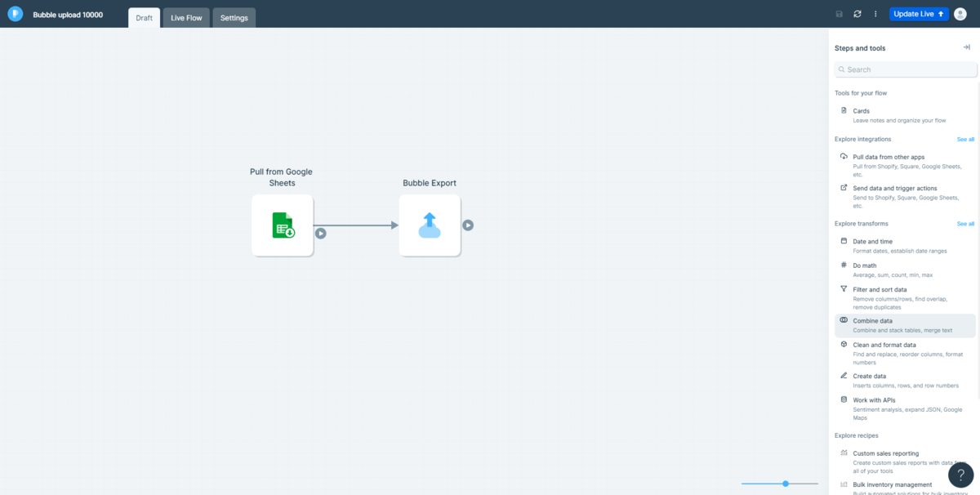The width and height of the screenshot is (980, 495).
Task: Run the Pull from Google Sheets step play button
Action: [x=321, y=233]
